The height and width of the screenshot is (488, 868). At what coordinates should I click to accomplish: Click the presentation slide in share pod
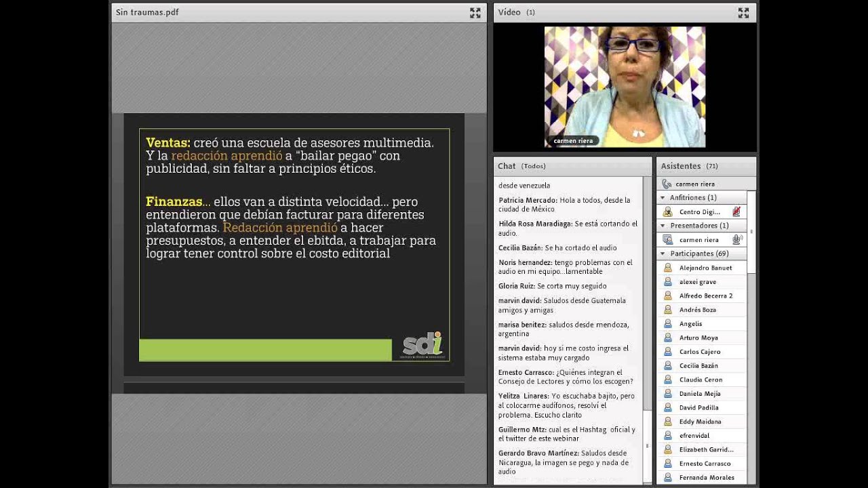294,245
